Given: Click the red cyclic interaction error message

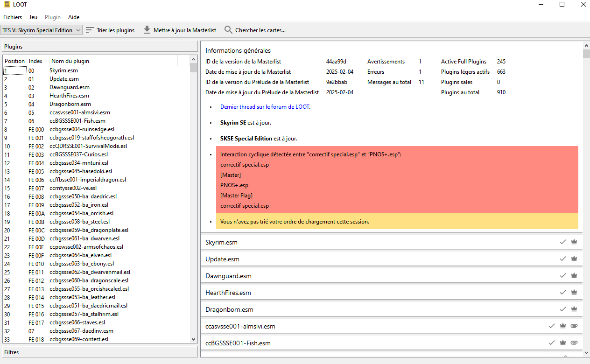Looking at the screenshot, I should 397,180.
